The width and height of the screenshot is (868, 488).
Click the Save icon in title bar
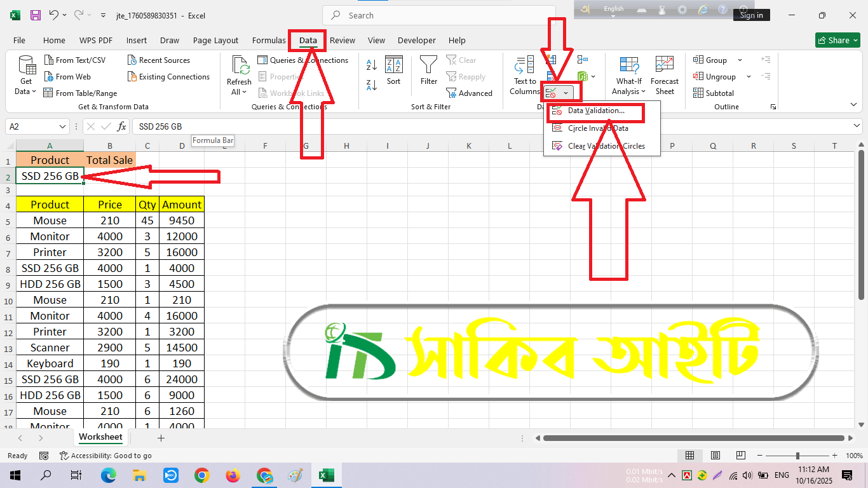[36, 15]
